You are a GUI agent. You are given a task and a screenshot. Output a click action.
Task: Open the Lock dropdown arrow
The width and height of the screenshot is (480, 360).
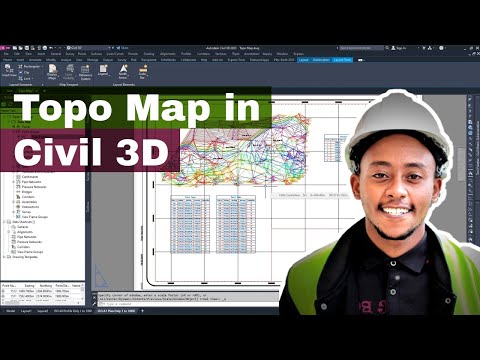[x=32, y=78]
